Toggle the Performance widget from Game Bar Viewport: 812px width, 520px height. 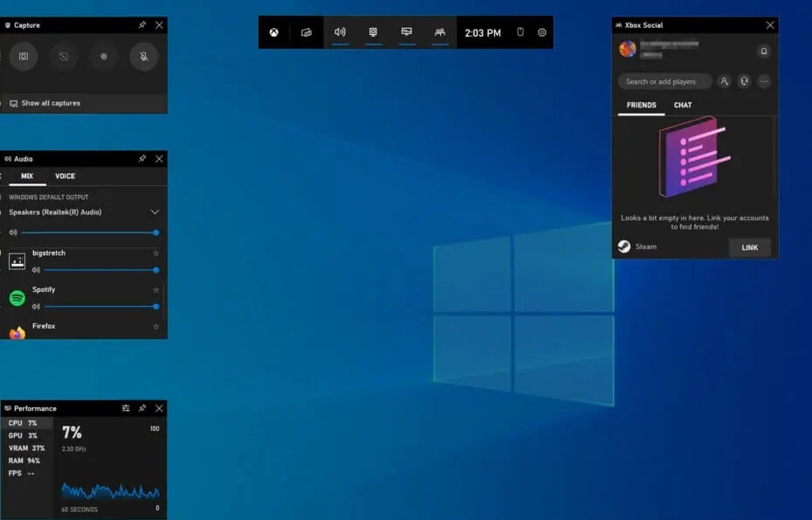[407, 32]
